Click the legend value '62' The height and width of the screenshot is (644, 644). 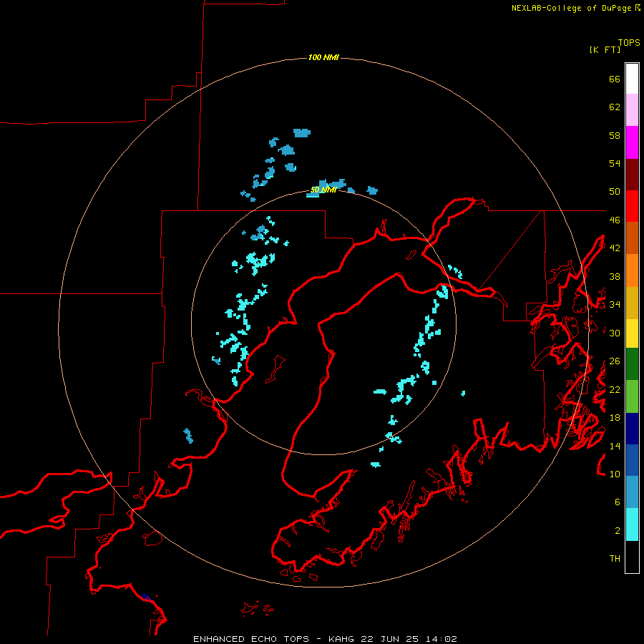[x=615, y=107]
